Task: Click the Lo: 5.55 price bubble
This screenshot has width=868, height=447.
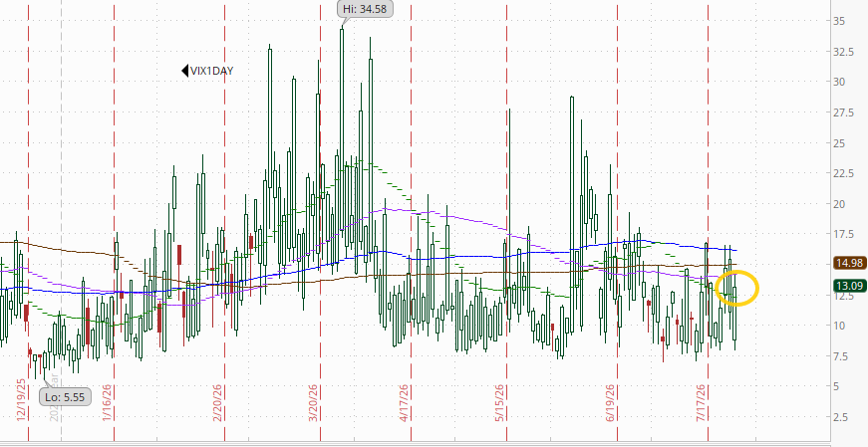Action: point(65,396)
